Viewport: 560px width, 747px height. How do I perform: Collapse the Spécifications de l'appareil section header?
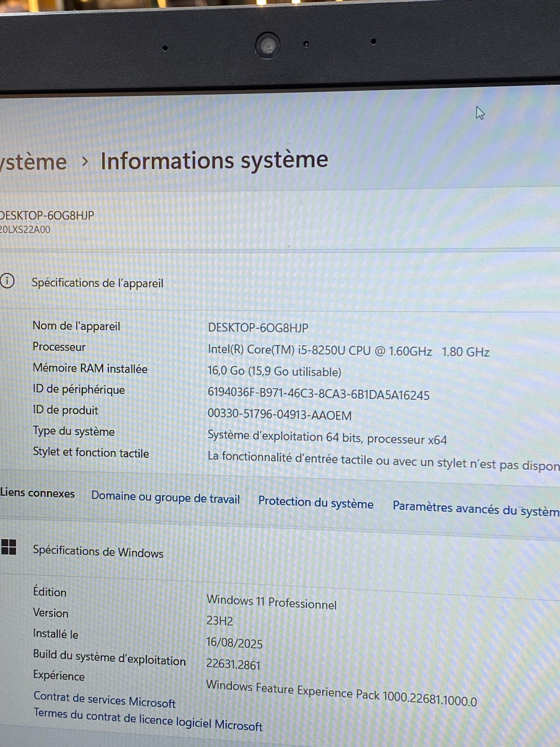[x=280, y=282]
